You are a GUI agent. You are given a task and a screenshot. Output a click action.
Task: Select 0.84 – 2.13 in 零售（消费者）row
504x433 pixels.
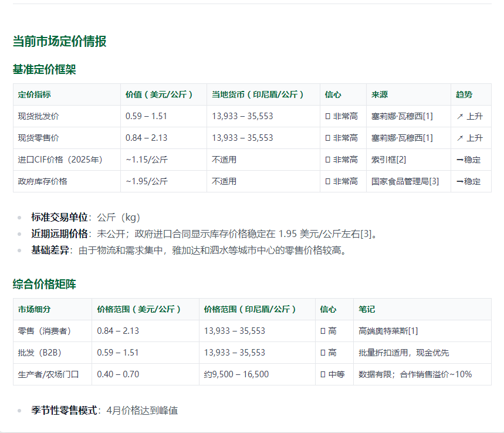coord(118,331)
